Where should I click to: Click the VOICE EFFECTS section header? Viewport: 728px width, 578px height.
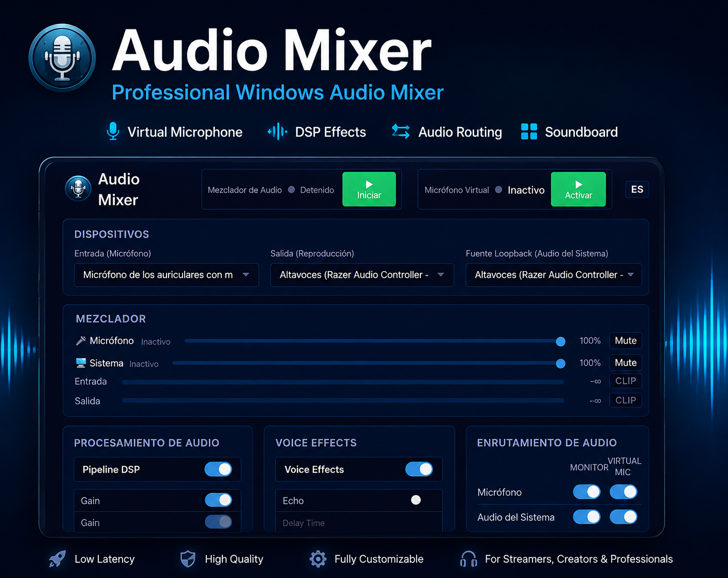(x=316, y=443)
